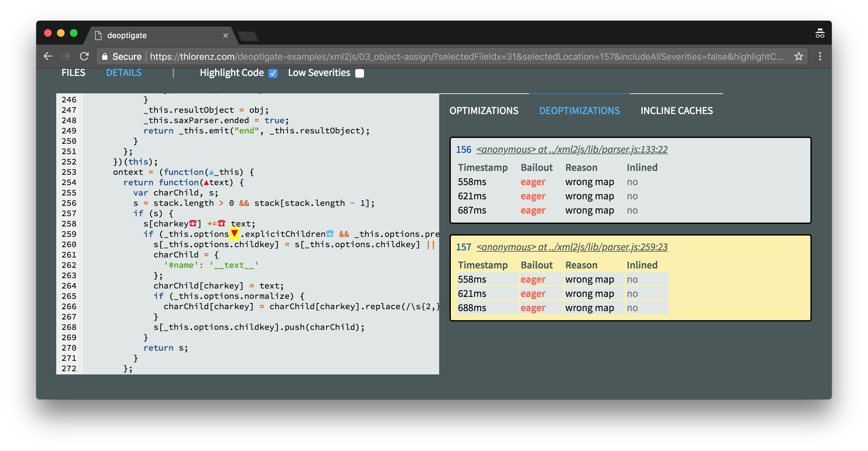Click the 'true' keyword on line 248

click(274, 120)
